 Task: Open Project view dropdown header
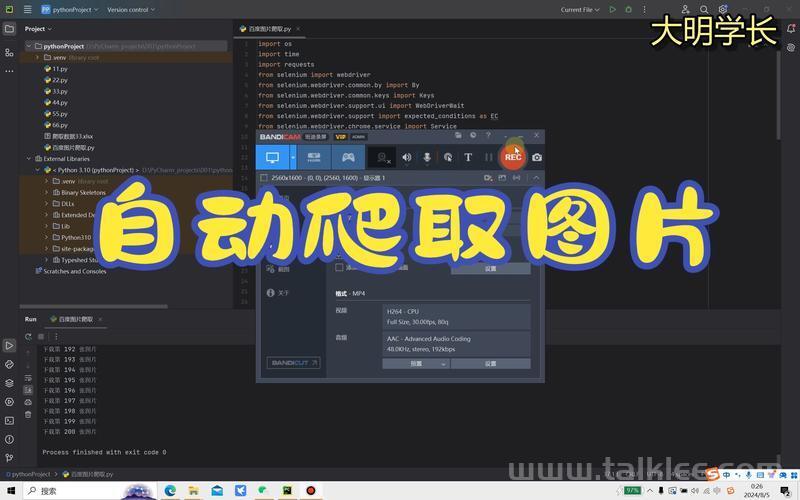pos(38,29)
